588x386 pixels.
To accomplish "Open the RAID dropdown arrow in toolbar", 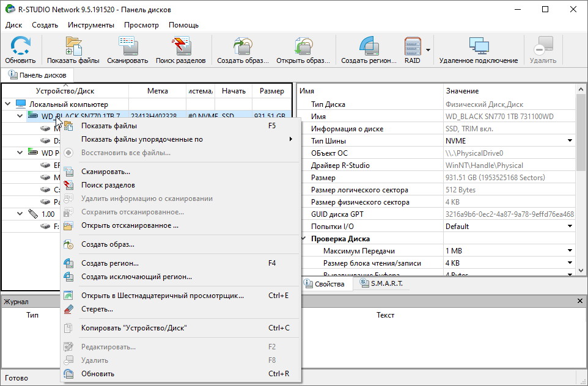I will pyautogui.click(x=428, y=49).
